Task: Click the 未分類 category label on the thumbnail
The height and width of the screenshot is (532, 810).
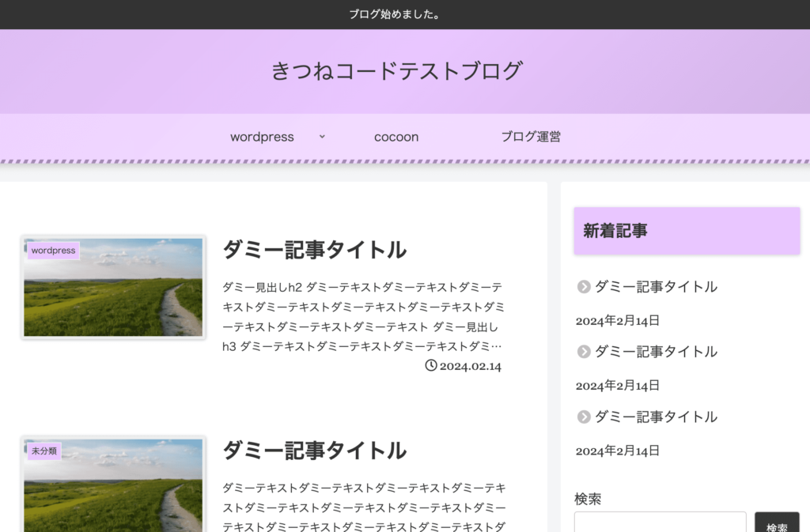Action: pos(44,451)
